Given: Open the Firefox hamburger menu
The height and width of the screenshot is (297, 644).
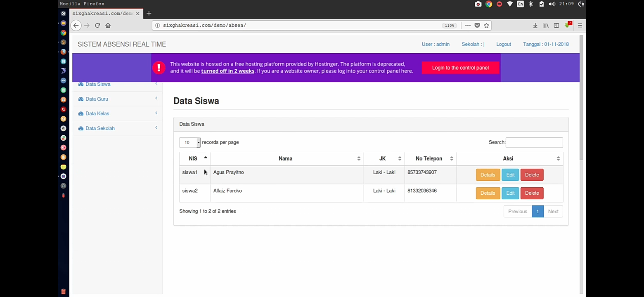Looking at the screenshot, I should tap(580, 26).
